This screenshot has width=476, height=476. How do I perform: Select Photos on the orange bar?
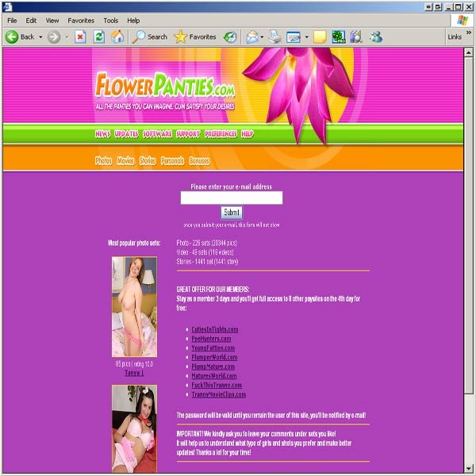coord(103,160)
